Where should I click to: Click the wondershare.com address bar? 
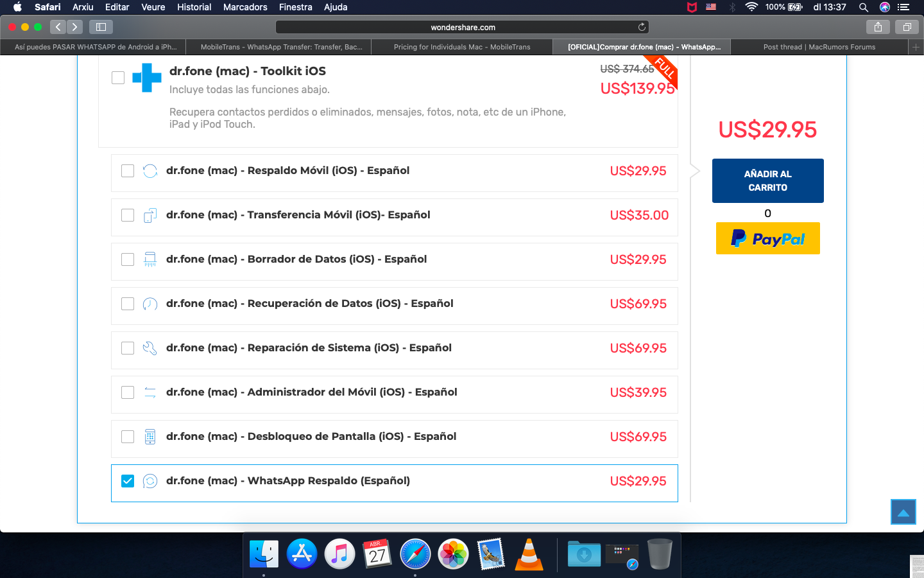462,27
